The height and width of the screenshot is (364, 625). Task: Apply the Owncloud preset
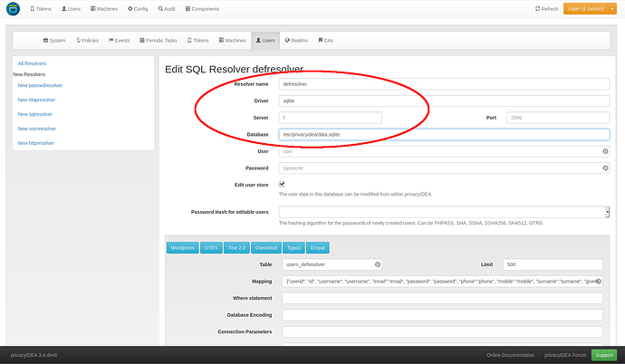point(266,248)
